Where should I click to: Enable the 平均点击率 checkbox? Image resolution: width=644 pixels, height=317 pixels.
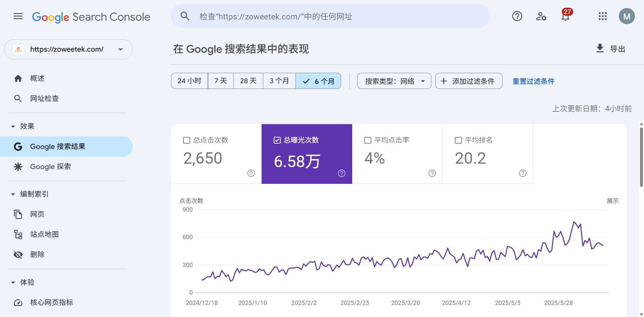368,140
